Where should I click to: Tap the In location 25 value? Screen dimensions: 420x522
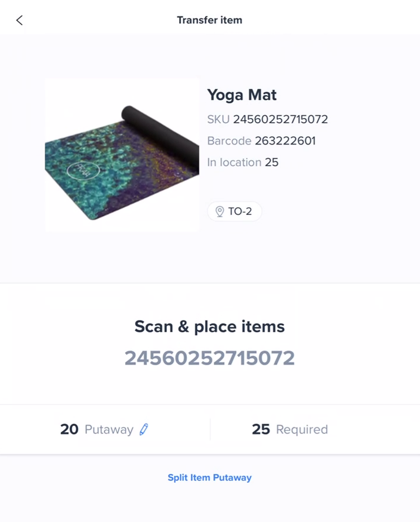pyautogui.click(x=271, y=162)
